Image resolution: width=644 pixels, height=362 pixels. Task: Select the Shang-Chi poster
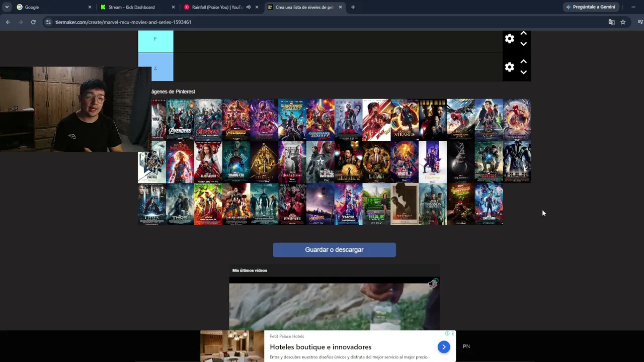click(236, 162)
